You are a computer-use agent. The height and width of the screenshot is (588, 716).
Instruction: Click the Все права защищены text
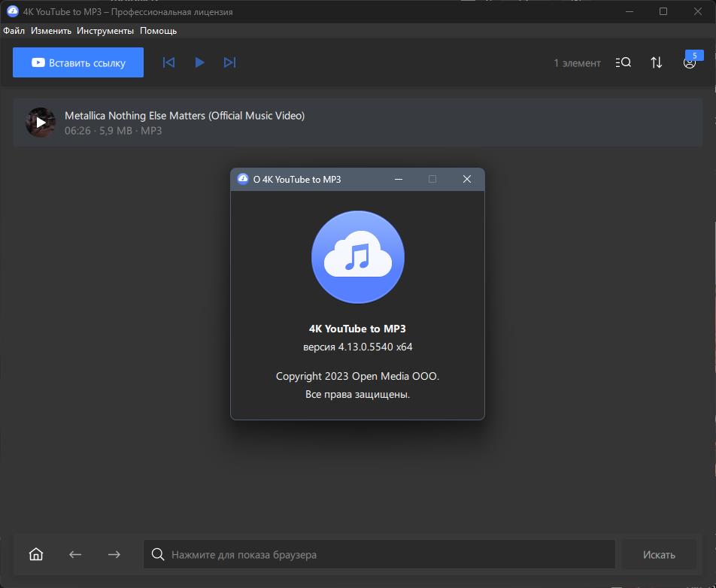coord(357,394)
